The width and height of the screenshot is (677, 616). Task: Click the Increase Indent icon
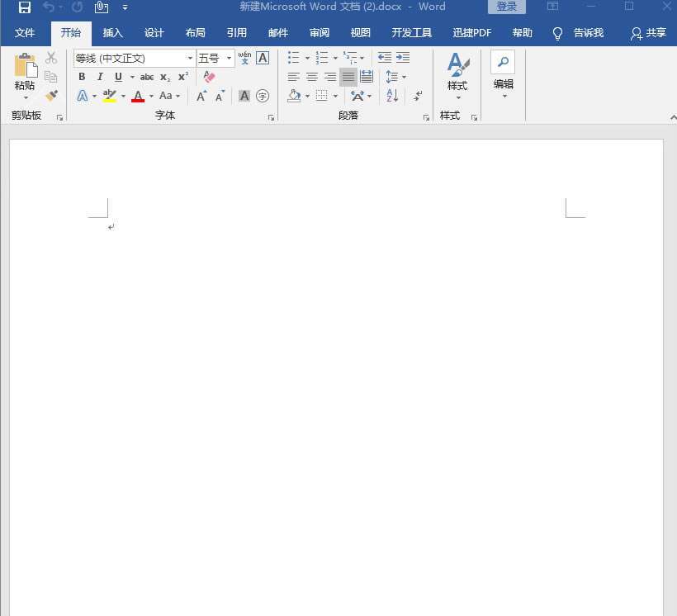[403, 58]
